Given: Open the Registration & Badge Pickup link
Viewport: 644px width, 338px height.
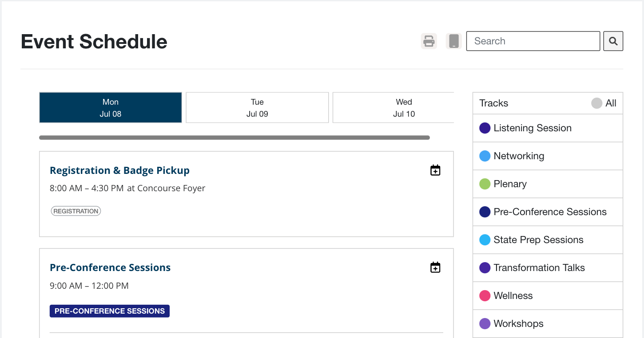Looking at the screenshot, I should pyautogui.click(x=119, y=170).
